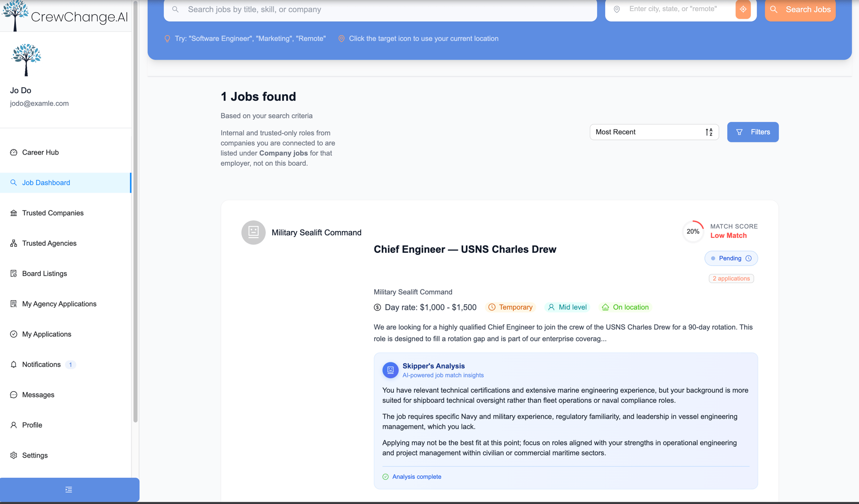This screenshot has width=859, height=504.
Task: Click the Settings gear icon in sidebar
Action: pos(14,455)
